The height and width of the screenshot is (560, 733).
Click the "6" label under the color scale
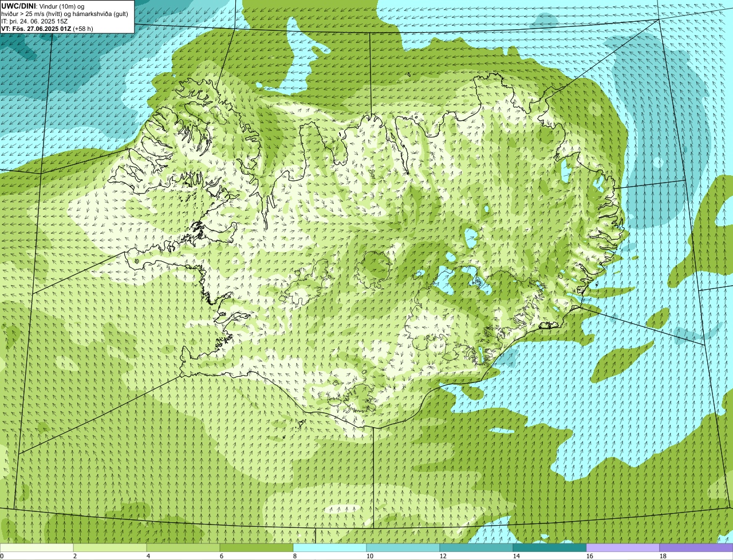click(x=222, y=556)
